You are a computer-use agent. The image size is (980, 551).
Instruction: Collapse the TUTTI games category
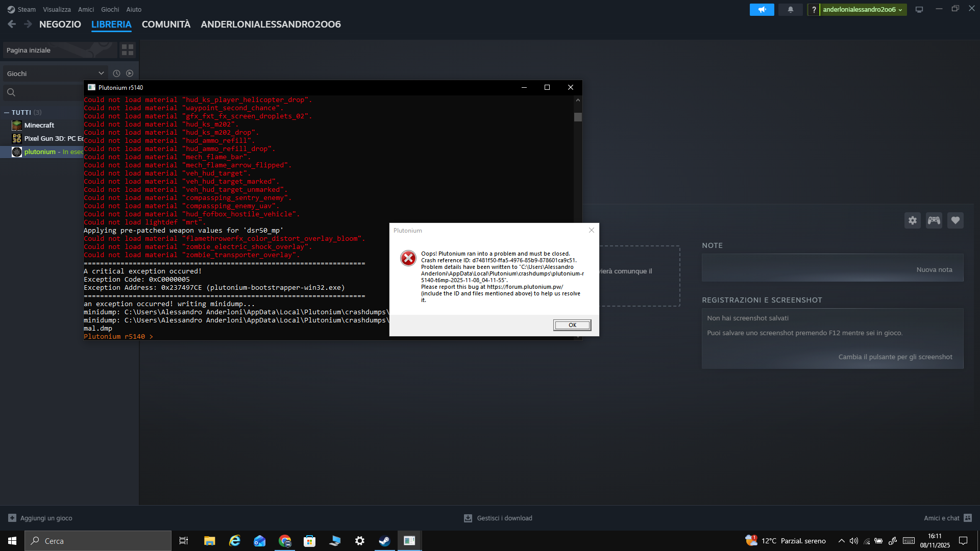click(x=7, y=113)
